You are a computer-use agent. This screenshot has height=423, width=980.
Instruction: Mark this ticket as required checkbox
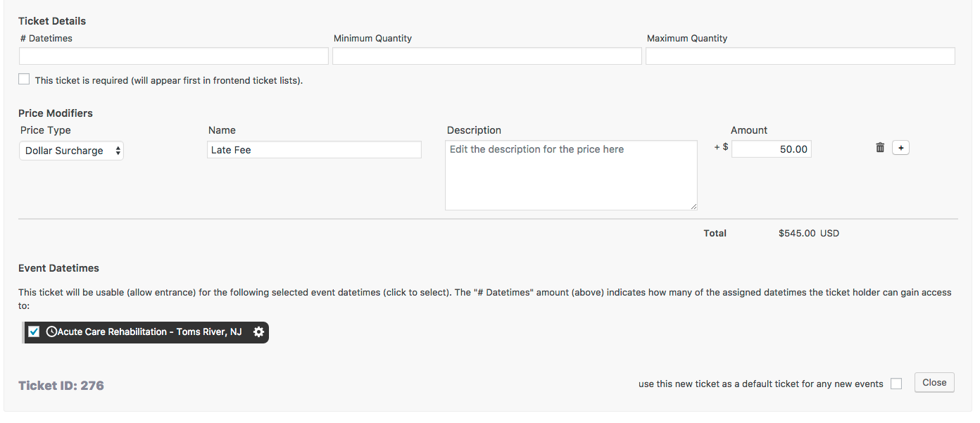(24, 80)
